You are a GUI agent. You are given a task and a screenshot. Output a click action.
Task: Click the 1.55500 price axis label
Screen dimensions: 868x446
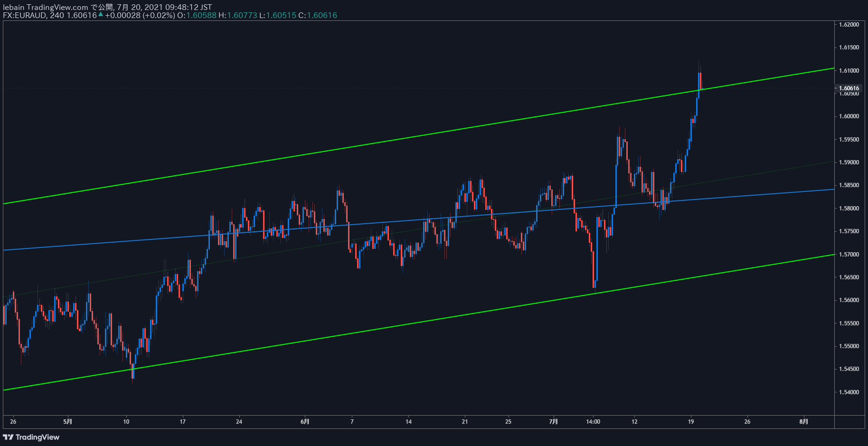point(849,323)
